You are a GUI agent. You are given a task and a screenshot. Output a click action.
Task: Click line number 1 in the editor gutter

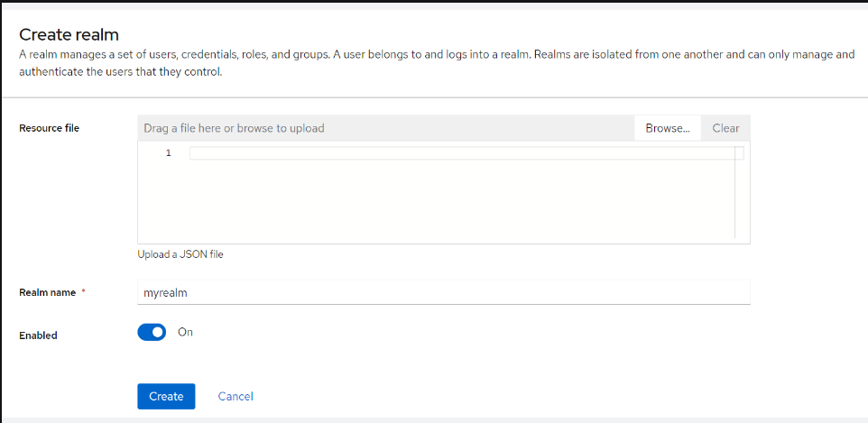(x=168, y=153)
